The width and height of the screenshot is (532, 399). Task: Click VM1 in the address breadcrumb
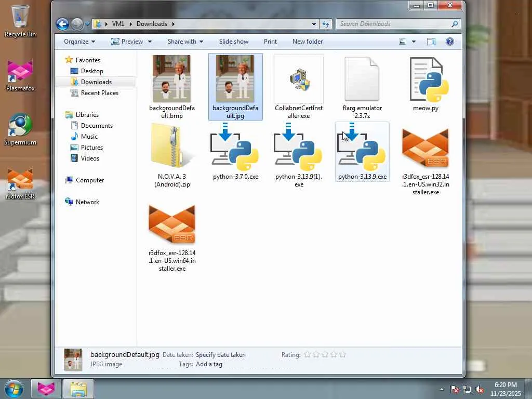pyautogui.click(x=118, y=24)
